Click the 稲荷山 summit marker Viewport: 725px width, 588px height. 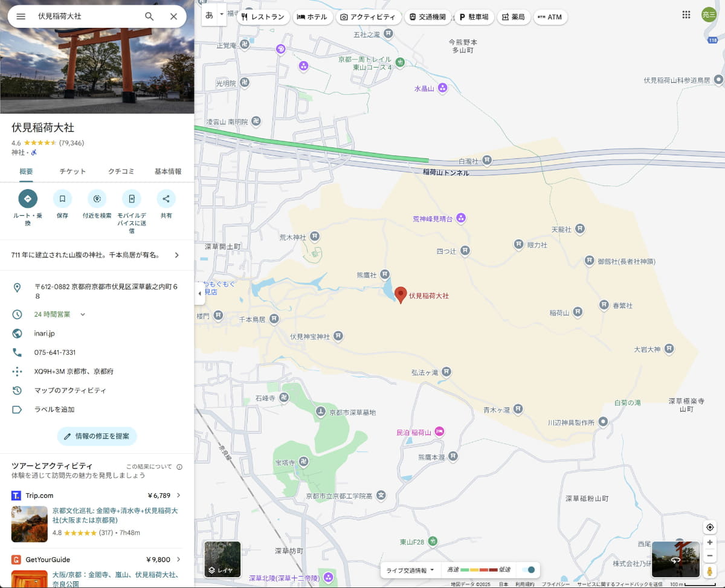pos(578,312)
